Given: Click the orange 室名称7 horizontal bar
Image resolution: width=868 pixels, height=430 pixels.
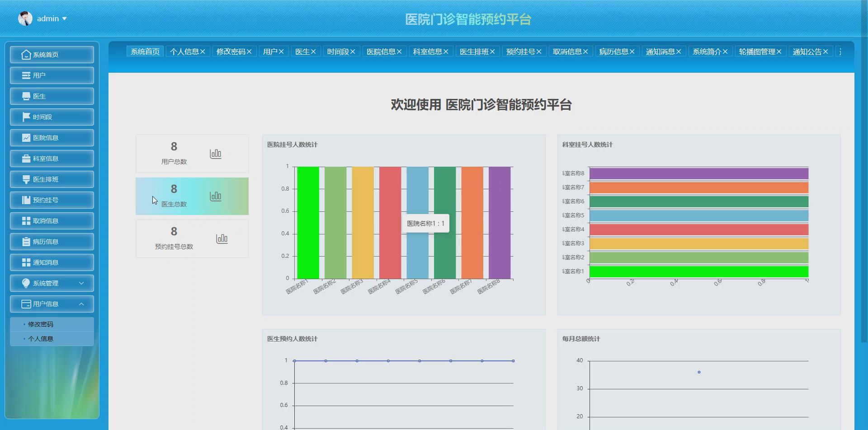Looking at the screenshot, I should [699, 187].
